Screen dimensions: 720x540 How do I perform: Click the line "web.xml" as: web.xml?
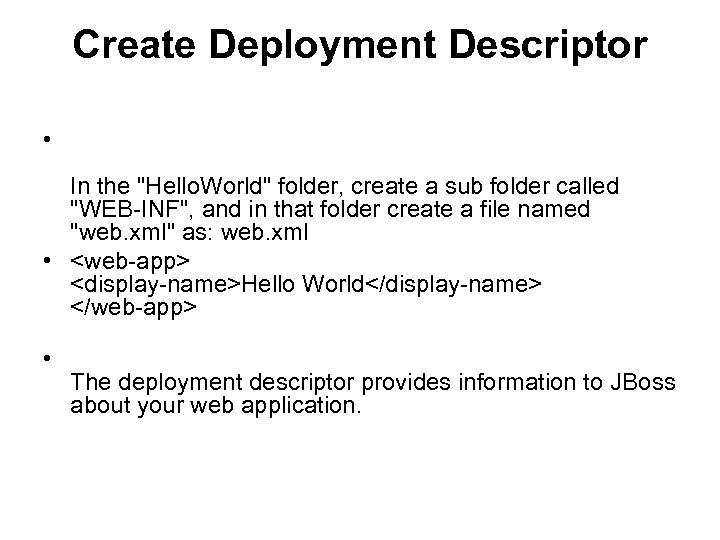(x=189, y=232)
